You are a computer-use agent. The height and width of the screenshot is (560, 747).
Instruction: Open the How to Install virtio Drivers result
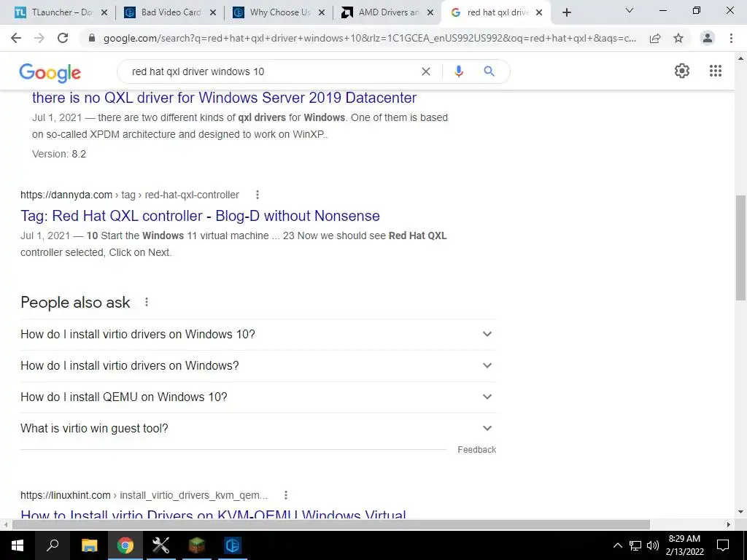click(214, 515)
